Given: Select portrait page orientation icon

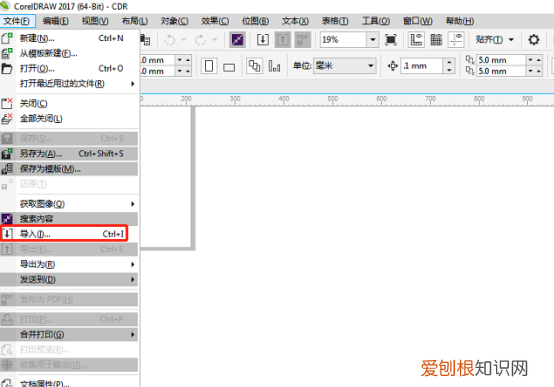Looking at the screenshot, I should [209, 66].
